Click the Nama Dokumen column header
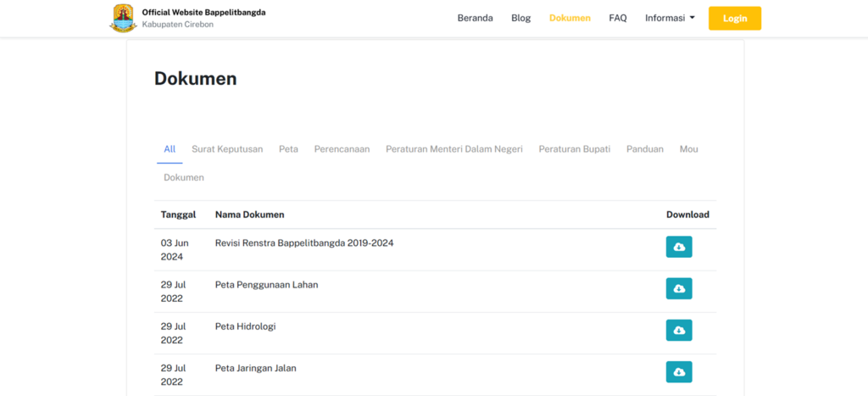 pos(250,215)
